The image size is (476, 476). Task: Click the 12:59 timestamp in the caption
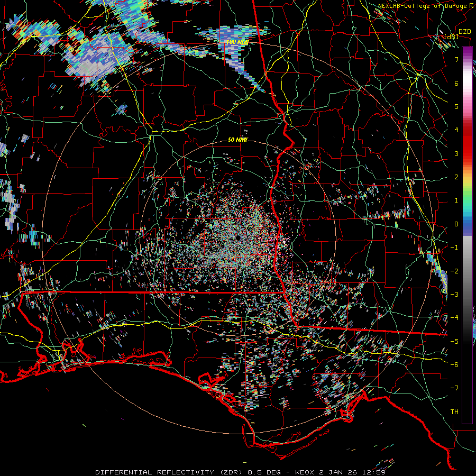click(373, 472)
